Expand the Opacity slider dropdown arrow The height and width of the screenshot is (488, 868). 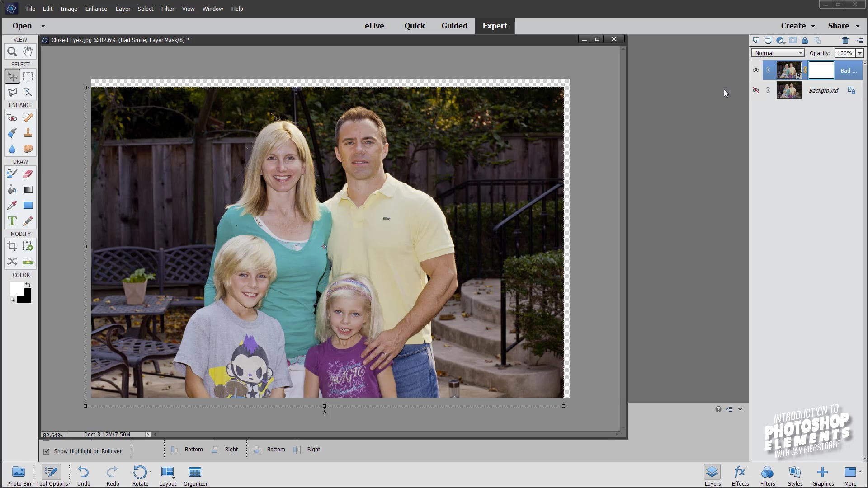pyautogui.click(x=859, y=53)
